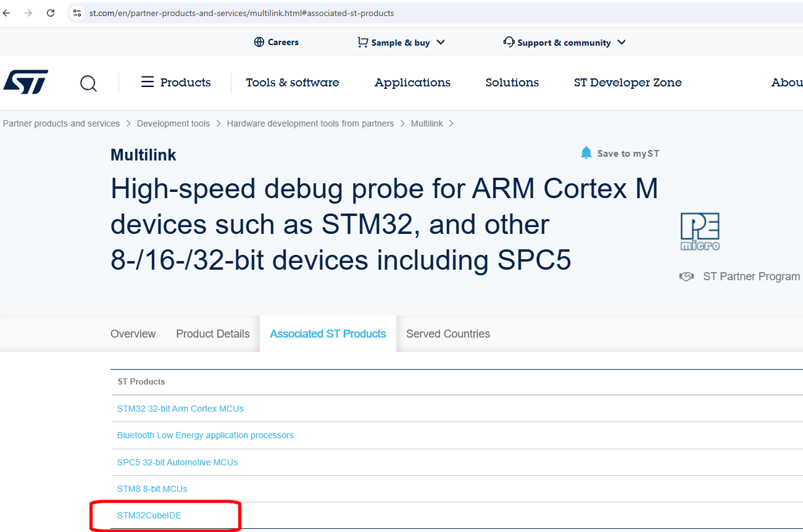Click the Multilink breadcrumb item
803x532 pixels.
426,123
